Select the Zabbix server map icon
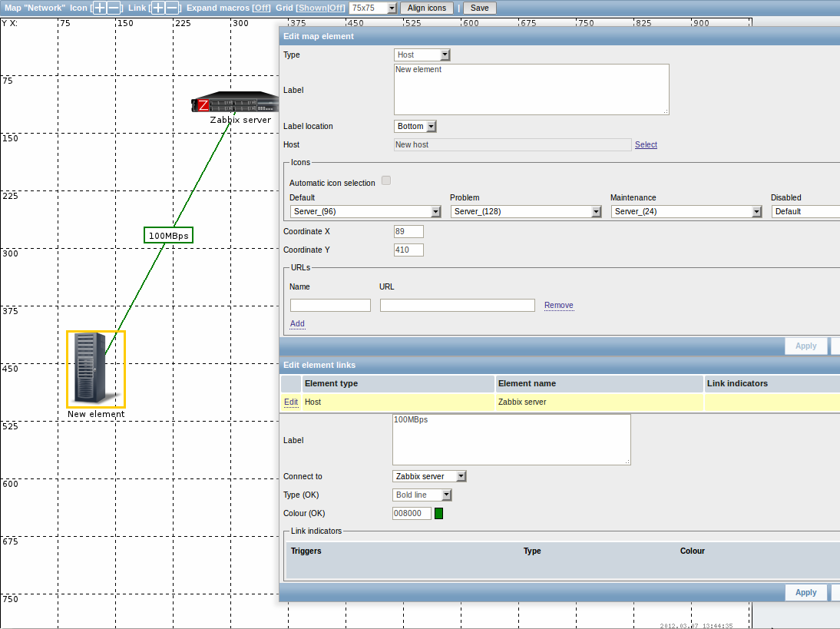Image resolution: width=840 pixels, height=629 pixels. [x=235, y=102]
